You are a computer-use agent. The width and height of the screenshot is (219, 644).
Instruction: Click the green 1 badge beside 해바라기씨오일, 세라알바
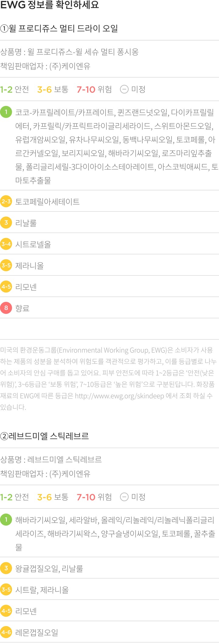[6, 519]
